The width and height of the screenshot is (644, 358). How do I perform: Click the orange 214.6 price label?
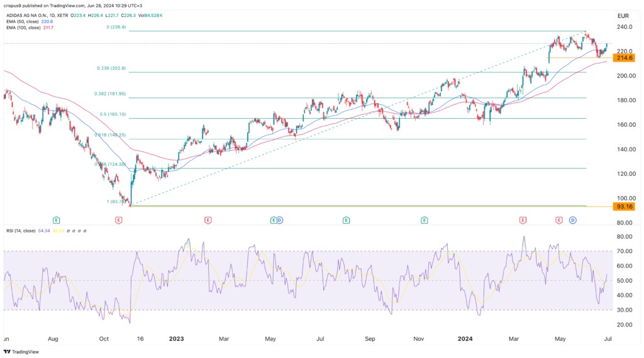[625, 58]
